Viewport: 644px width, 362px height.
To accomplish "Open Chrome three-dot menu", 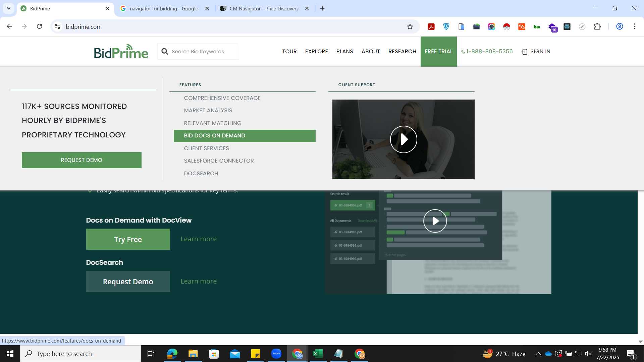I will tap(635, 26).
